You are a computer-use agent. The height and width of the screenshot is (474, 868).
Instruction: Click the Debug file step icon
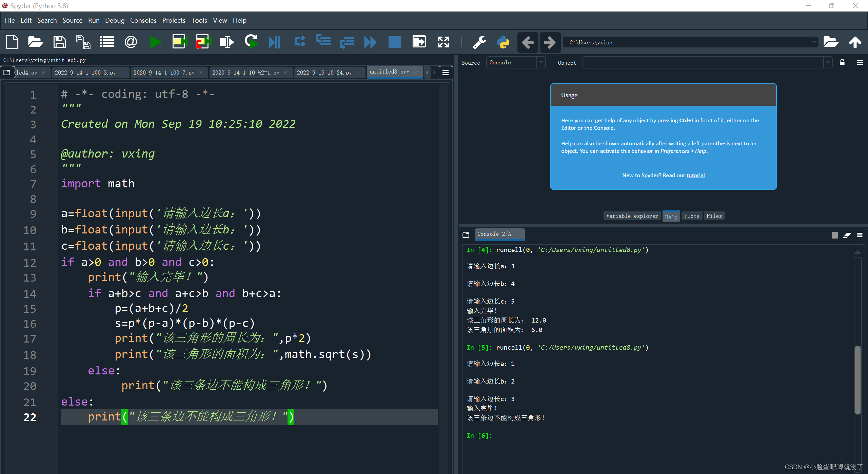[x=274, y=42]
